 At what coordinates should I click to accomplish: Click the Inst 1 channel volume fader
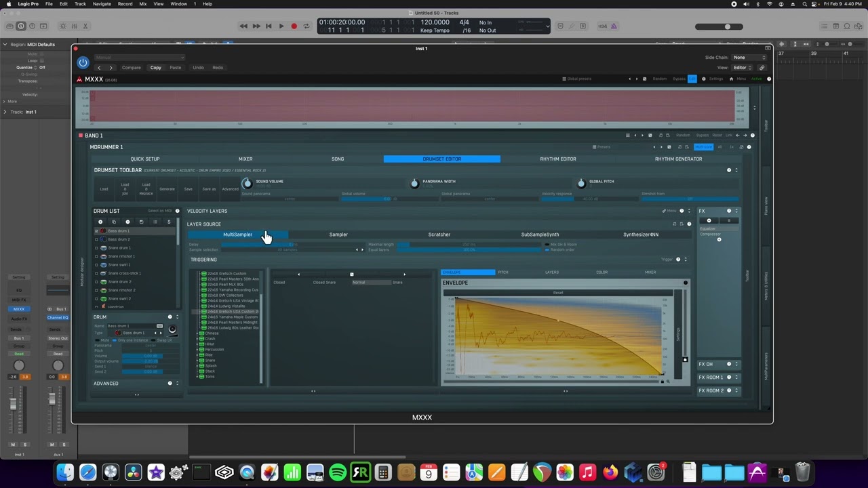[13, 403]
